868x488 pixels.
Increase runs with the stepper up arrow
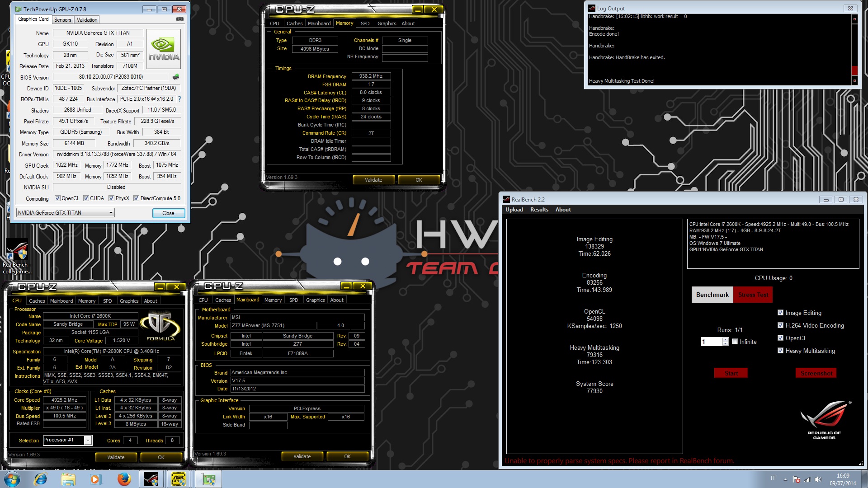tap(726, 340)
